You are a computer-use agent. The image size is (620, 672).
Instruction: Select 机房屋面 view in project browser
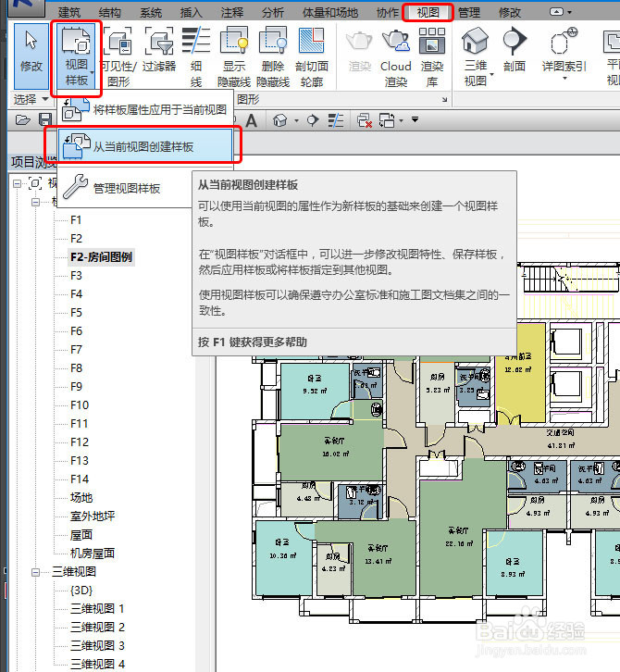point(93,554)
